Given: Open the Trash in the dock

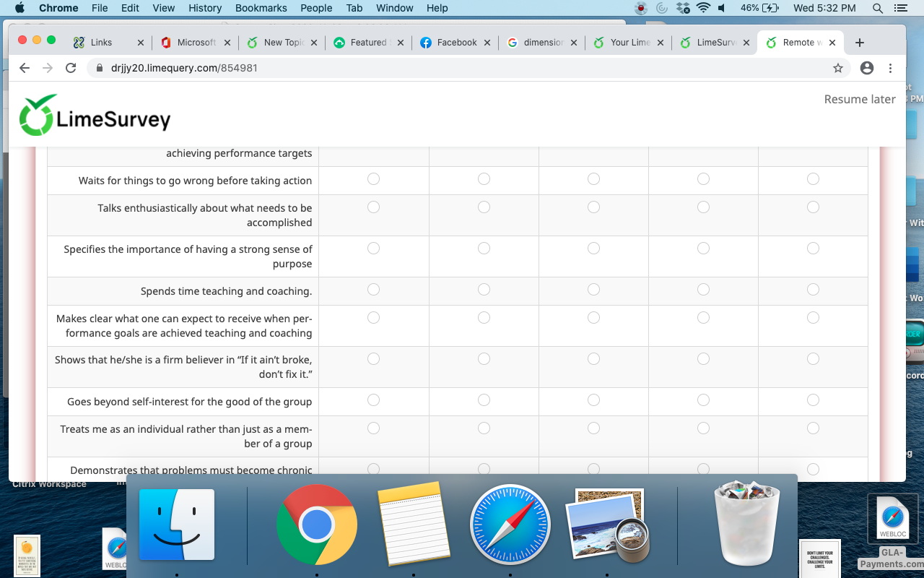Looking at the screenshot, I should click(746, 524).
